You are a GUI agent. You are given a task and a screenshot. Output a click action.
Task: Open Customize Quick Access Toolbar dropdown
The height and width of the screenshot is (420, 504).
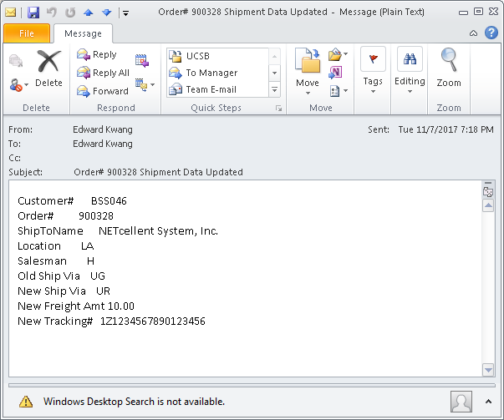[125, 13]
